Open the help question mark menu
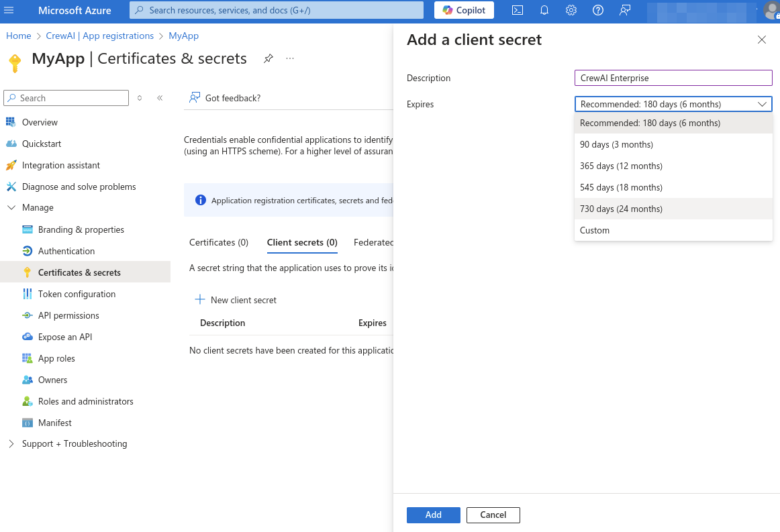 click(597, 10)
